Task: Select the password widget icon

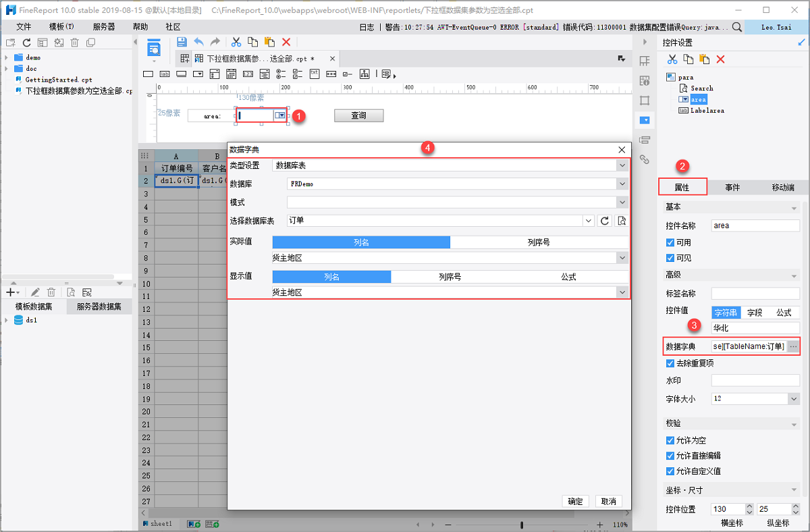Action: [x=331, y=74]
